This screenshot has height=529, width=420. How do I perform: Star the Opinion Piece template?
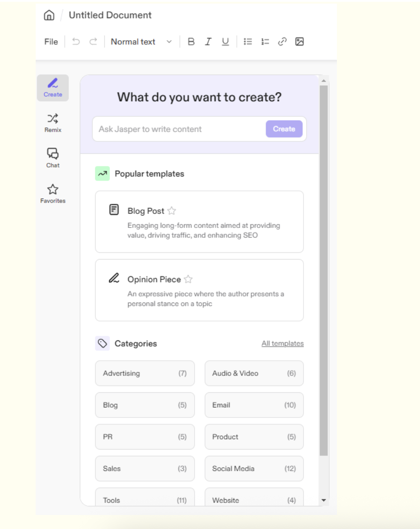coord(188,279)
